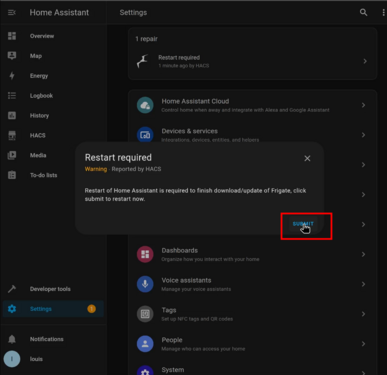Click the Tags icon
The width and height of the screenshot is (387, 375).
145,314
